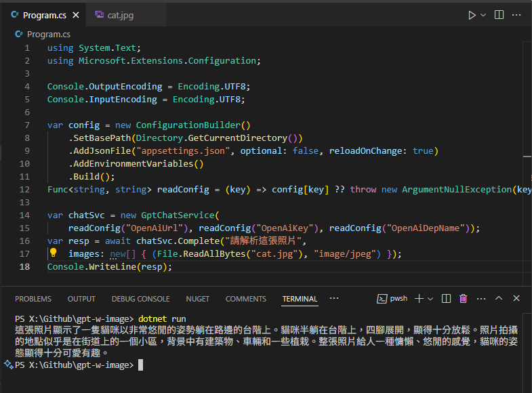Select the NUGET panel tab
This screenshot has height=393, width=532.
[x=198, y=299]
